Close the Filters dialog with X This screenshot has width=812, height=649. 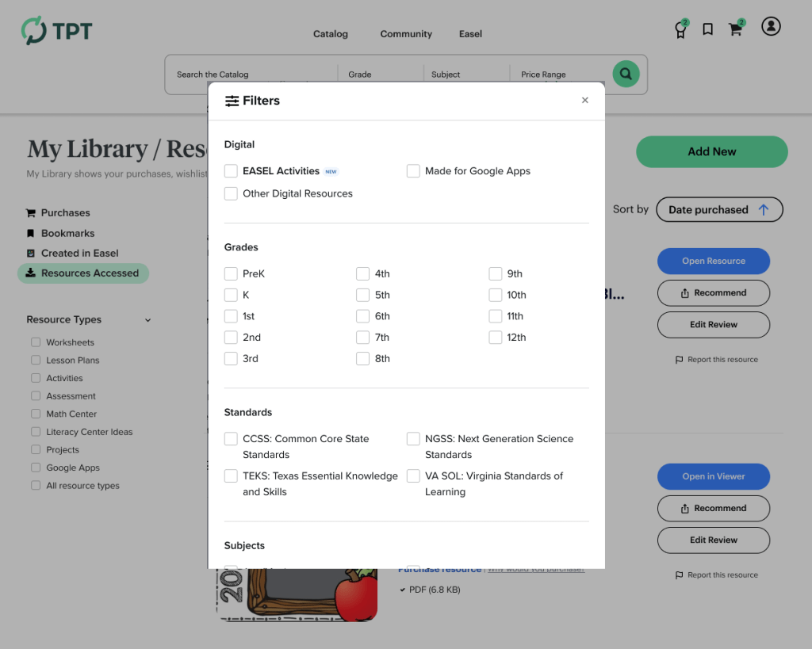click(x=585, y=100)
